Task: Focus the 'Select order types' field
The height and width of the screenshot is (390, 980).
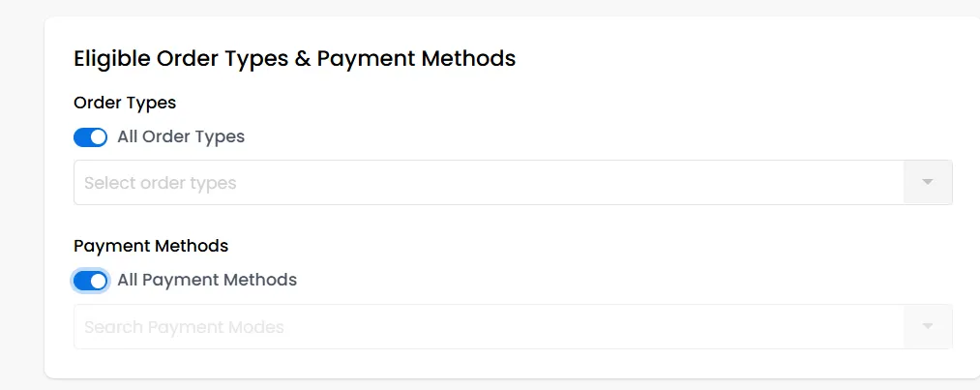Action: pyautogui.click(x=513, y=182)
